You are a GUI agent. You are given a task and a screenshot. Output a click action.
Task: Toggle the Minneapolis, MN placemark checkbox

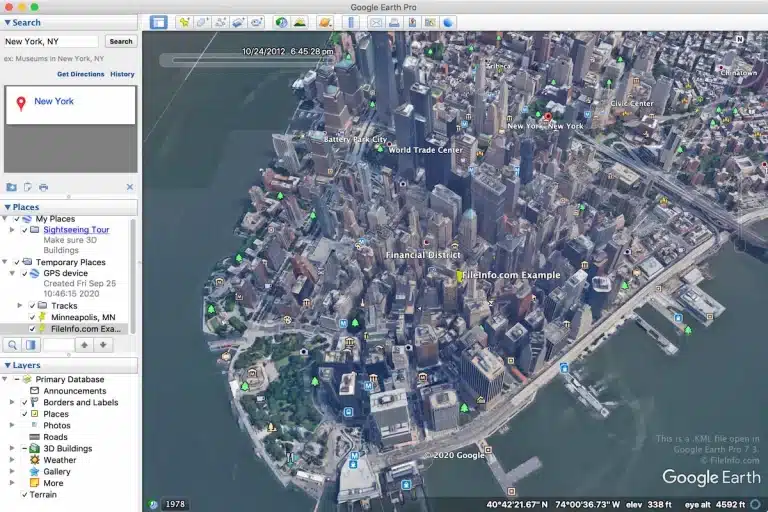pos(32,317)
